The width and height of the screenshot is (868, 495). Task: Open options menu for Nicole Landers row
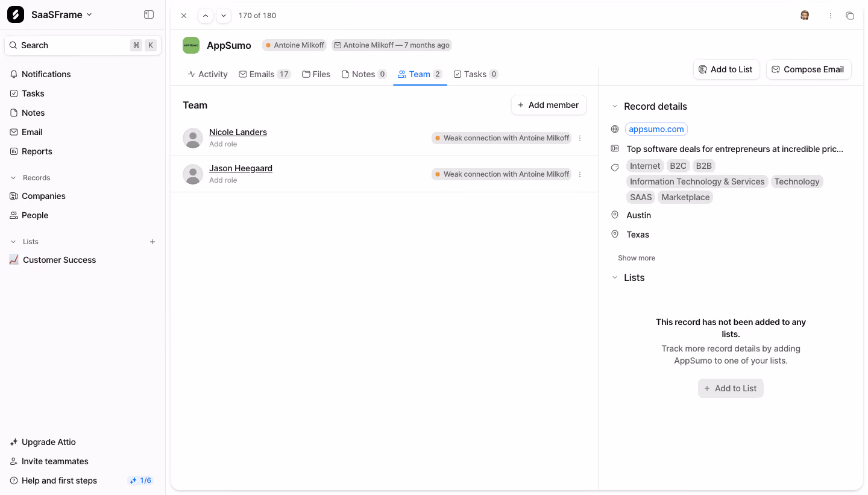pos(580,138)
